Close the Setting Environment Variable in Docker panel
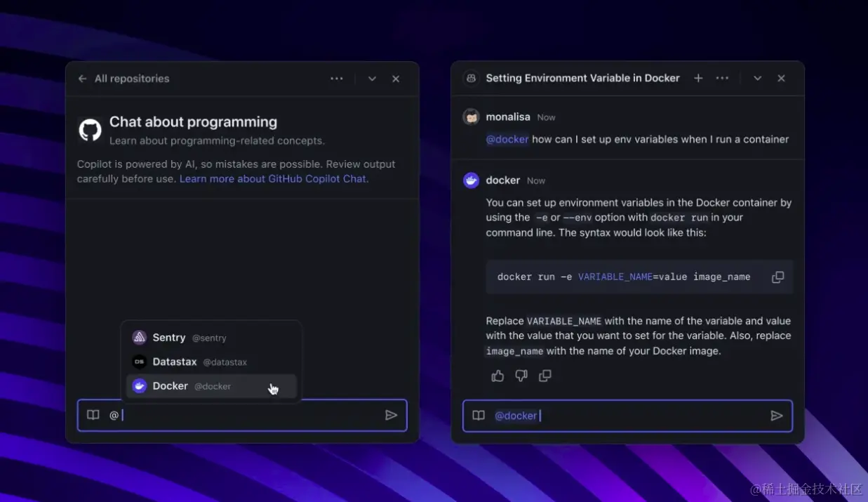868x502 pixels. (781, 78)
